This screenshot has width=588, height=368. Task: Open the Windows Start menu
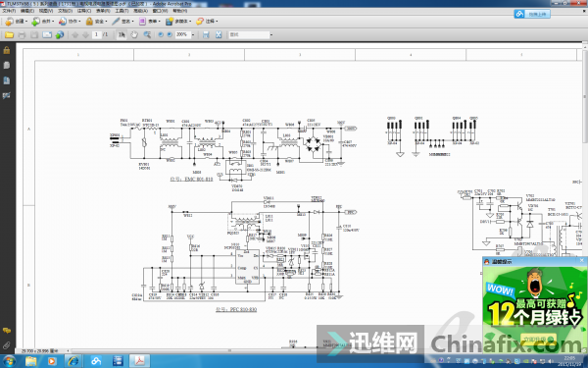(9, 361)
